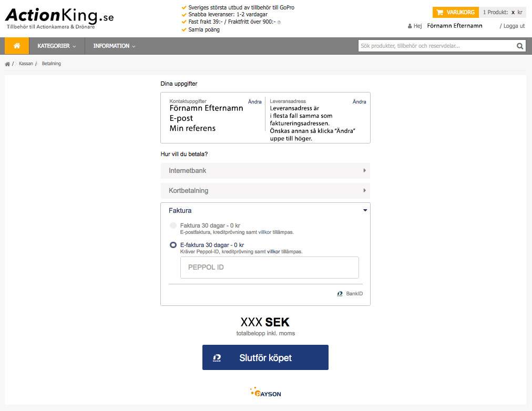The image size is (532, 411).
Task: Click the orange home icon in navbar
Action: [17, 46]
